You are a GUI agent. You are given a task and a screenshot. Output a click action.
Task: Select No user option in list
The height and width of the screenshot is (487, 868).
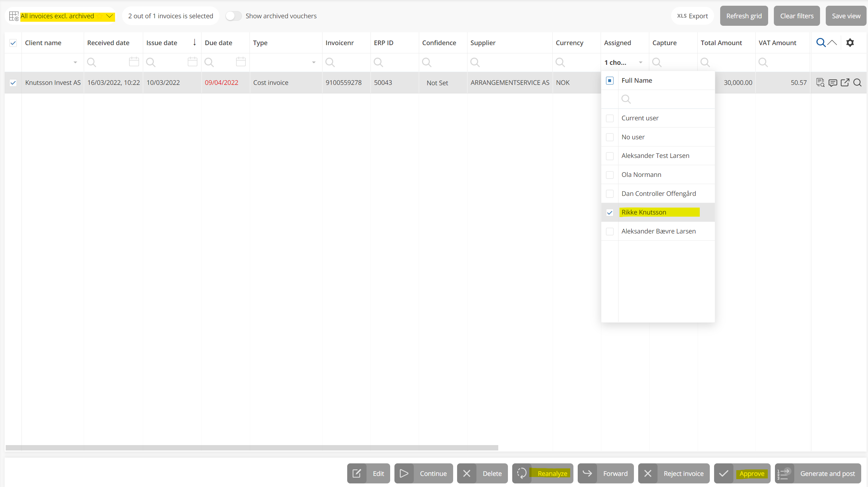coord(610,137)
